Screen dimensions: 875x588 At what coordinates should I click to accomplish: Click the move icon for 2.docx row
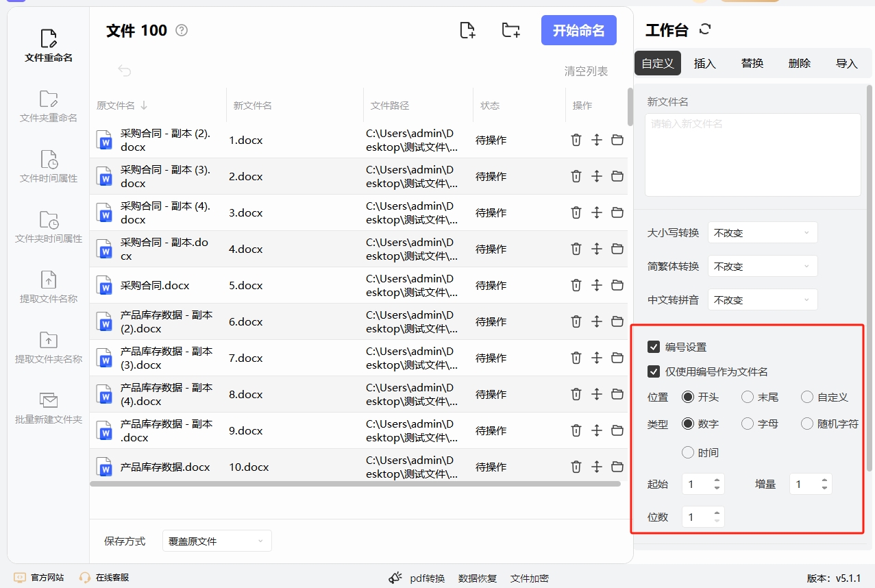tap(597, 176)
